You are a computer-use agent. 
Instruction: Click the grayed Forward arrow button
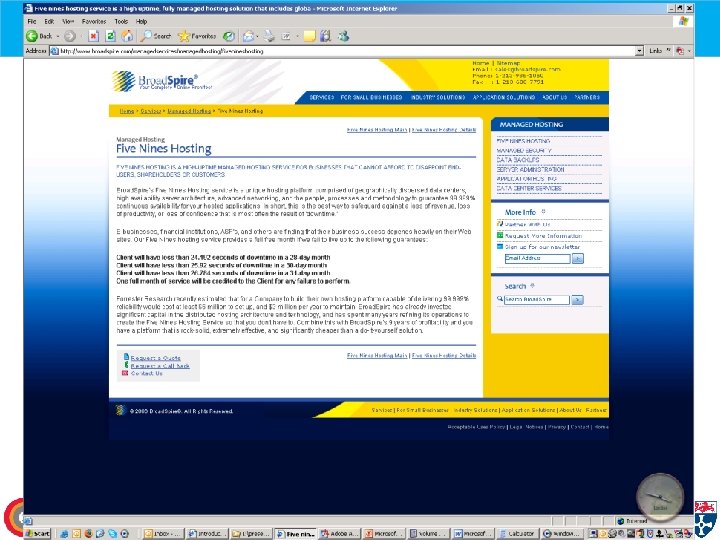69,36
